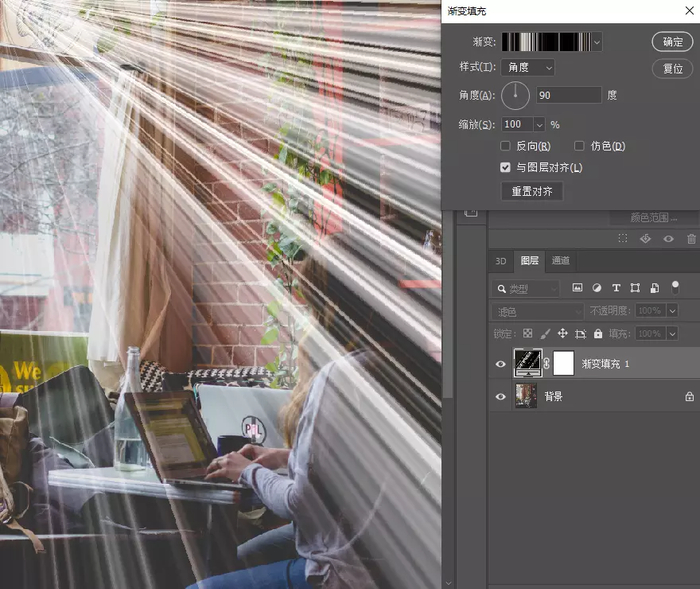This screenshot has width=700, height=589.
Task: Click lock transparent pixels icon
Action: [528, 334]
